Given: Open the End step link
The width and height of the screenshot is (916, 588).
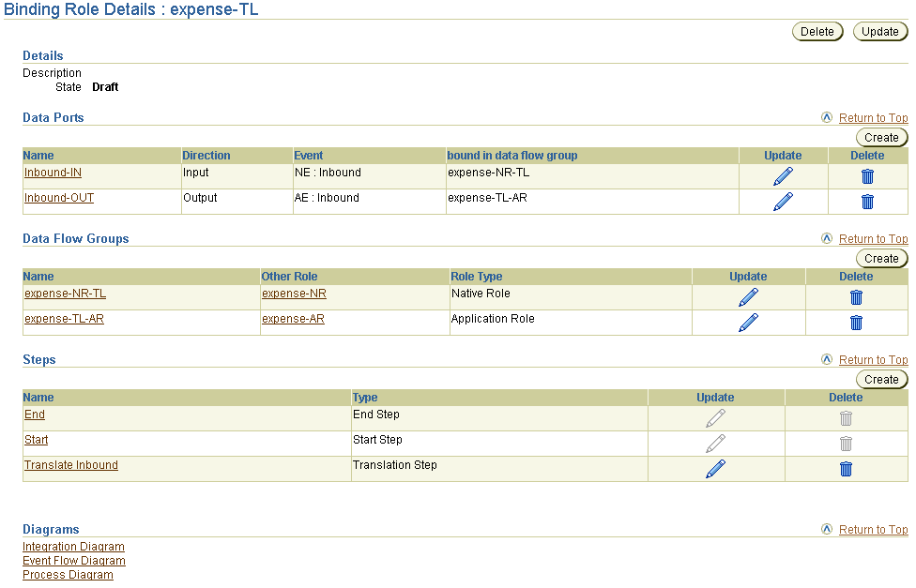Looking at the screenshot, I should tap(35, 414).
